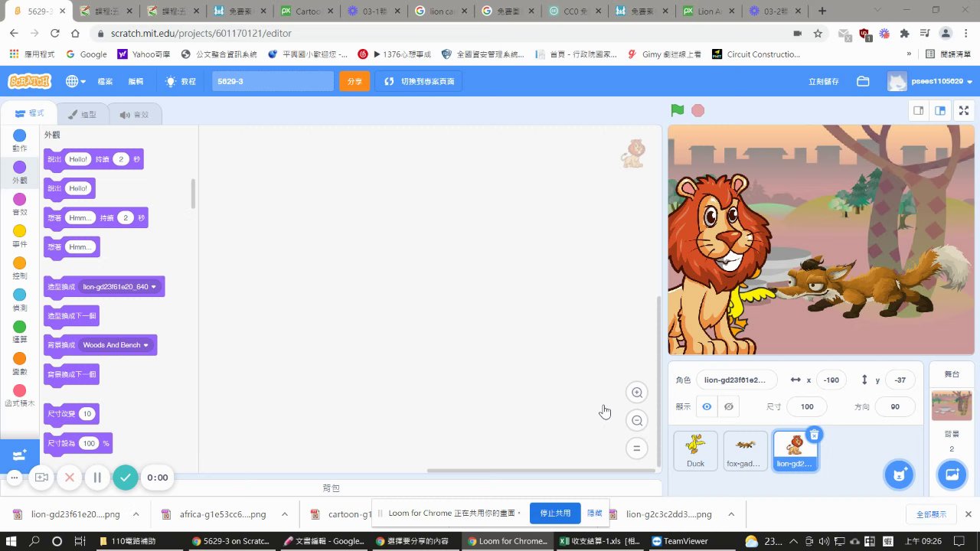Open costume dropdown lion-gd23f61e20_640 in block
Screen dimensions: 980x551
click(120, 287)
